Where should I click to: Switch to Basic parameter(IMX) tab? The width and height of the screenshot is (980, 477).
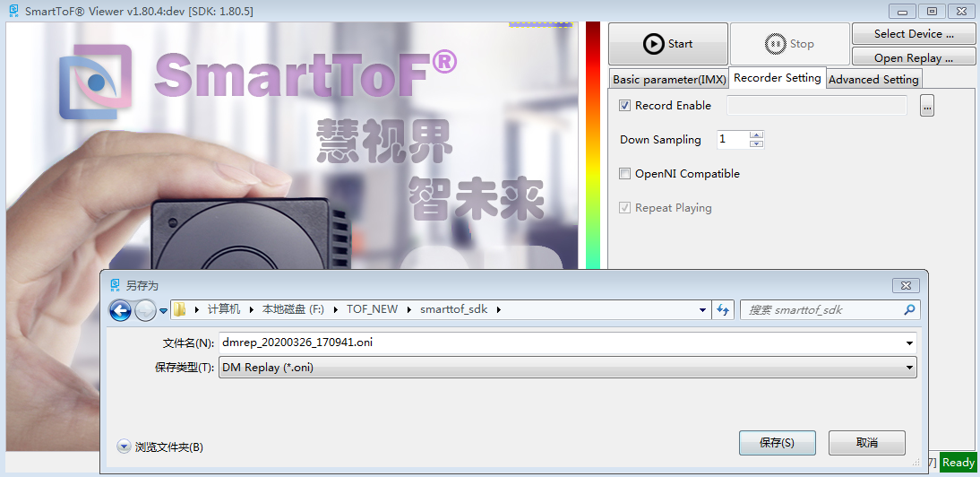(669, 80)
